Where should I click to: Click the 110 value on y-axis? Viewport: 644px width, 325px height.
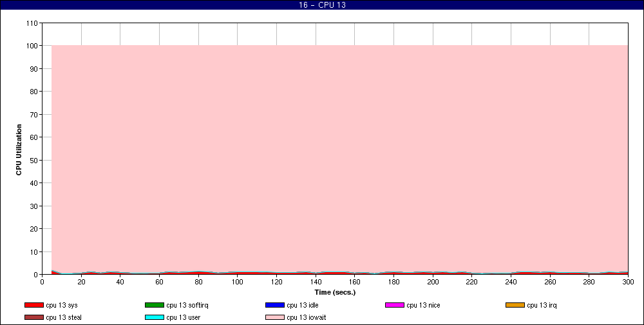(x=33, y=23)
